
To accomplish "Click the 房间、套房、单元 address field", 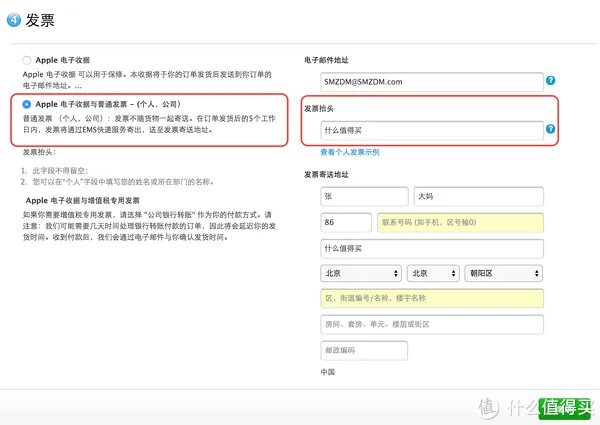I will [x=432, y=324].
